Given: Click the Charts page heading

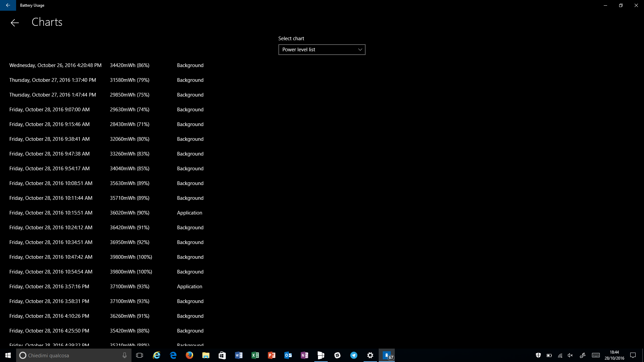Looking at the screenshot, I should (47, 22).
